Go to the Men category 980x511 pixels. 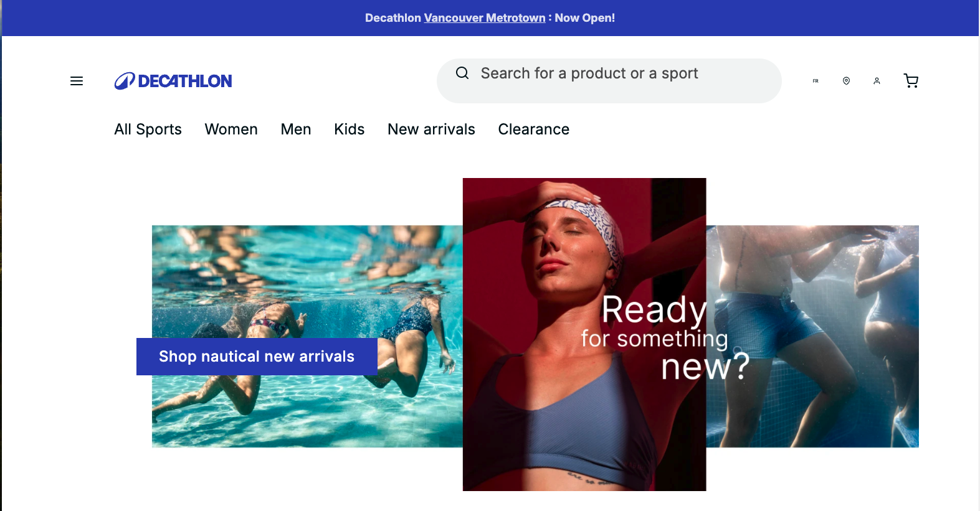[296, 129]
